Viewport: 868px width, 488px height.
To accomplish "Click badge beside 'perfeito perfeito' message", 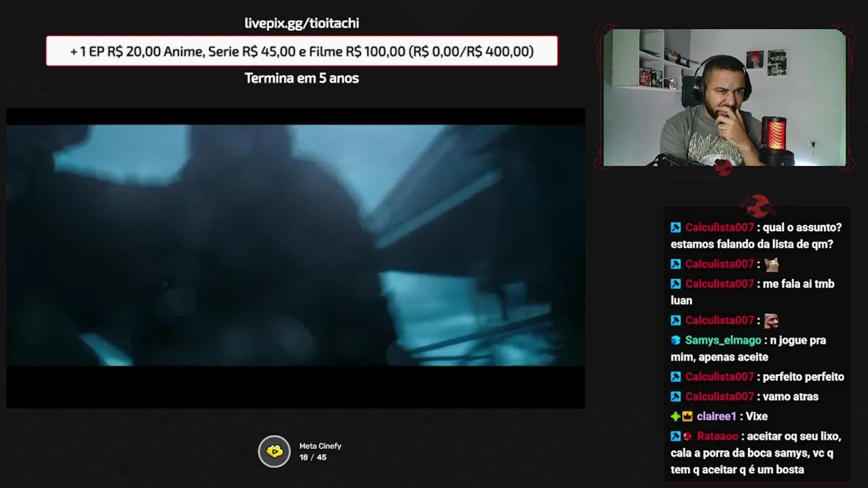I will point(675,377).
